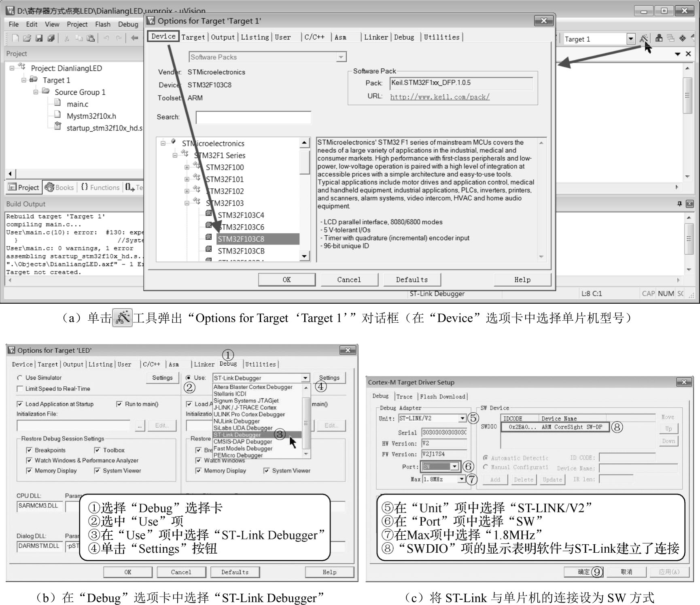Image resolution: width=700 pixels, height=605 pixels.
Task: Open the Unit dropdown showing ST-LINK/V2
Action: 462,418
